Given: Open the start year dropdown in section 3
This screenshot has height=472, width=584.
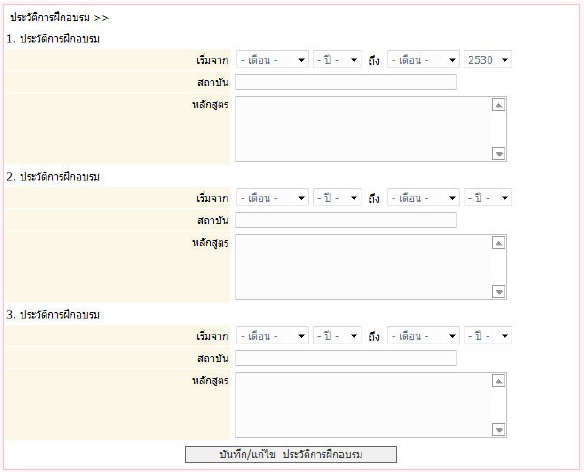Looking at the screenshot, I should (337, 335).
